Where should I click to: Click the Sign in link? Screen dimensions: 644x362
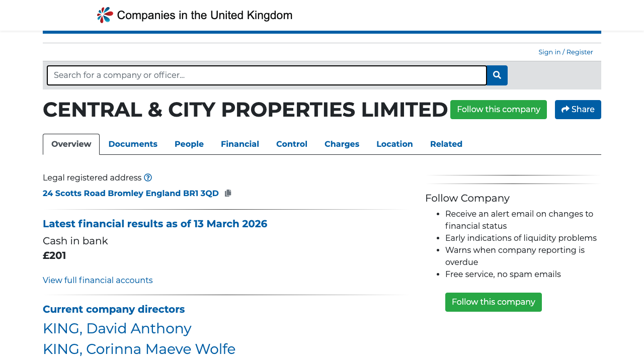(x=549, y=52)
